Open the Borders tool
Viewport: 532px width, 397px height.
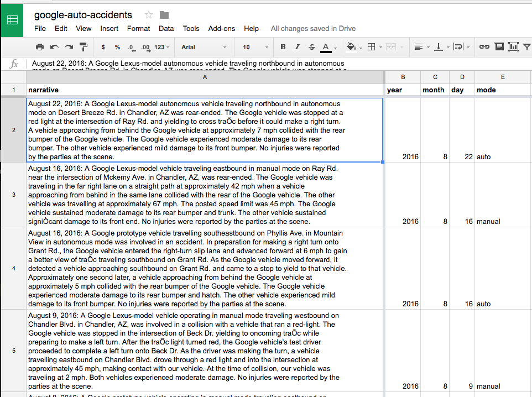[372, 47]
